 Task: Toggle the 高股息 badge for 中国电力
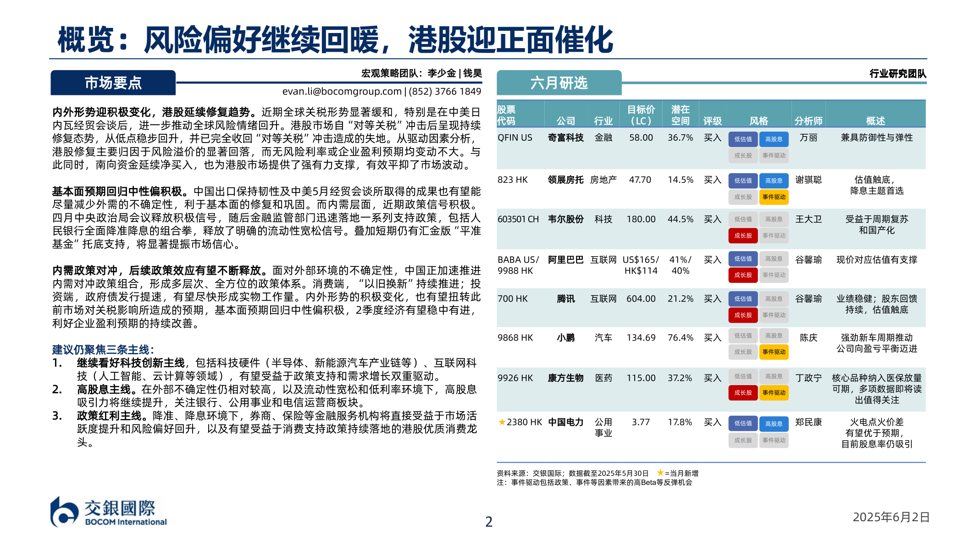(x=774, y=424)
